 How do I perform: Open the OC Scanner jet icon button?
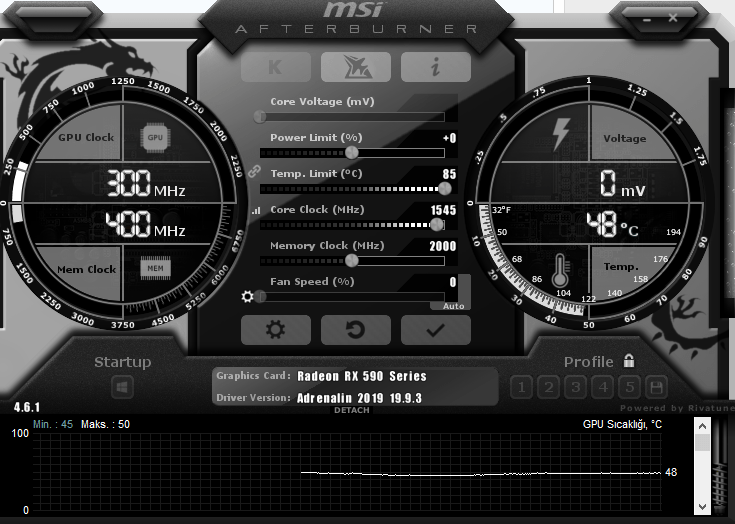pos(356,67)
